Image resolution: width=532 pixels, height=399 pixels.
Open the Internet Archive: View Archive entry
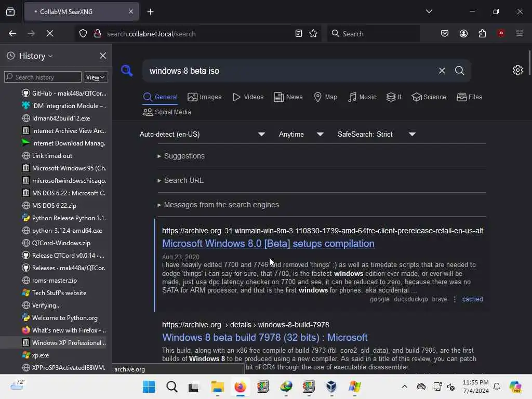point(64,130)
